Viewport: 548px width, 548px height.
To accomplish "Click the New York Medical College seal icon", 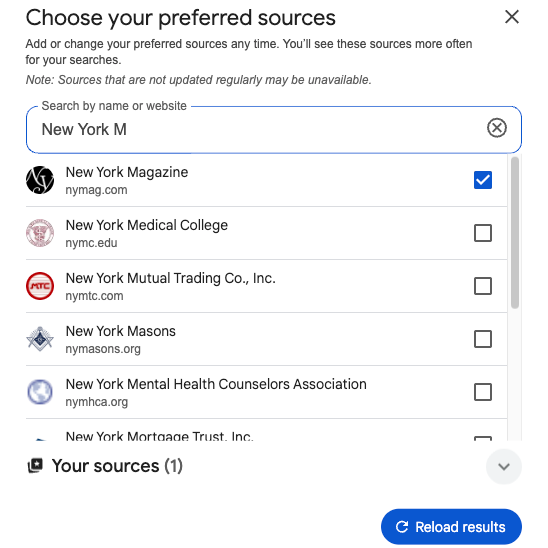I will (x=40, y=233).
